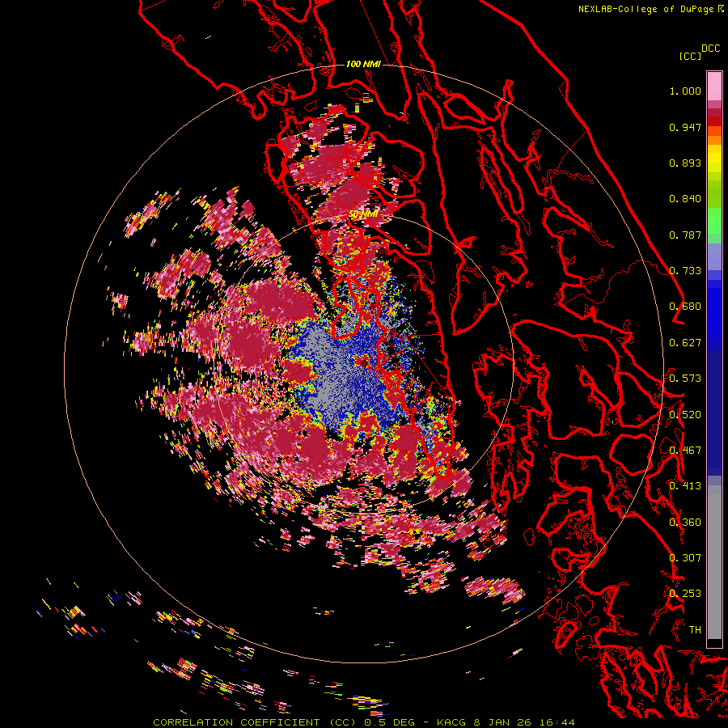Click the 0.253 scale value
Screen dimensions: 728x728
[685, 594]
